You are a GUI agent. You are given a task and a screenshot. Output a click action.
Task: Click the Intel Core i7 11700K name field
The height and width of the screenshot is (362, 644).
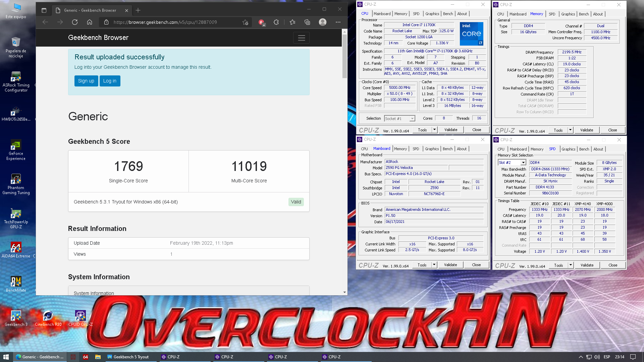pyautogui.click(x=419, y=25)
